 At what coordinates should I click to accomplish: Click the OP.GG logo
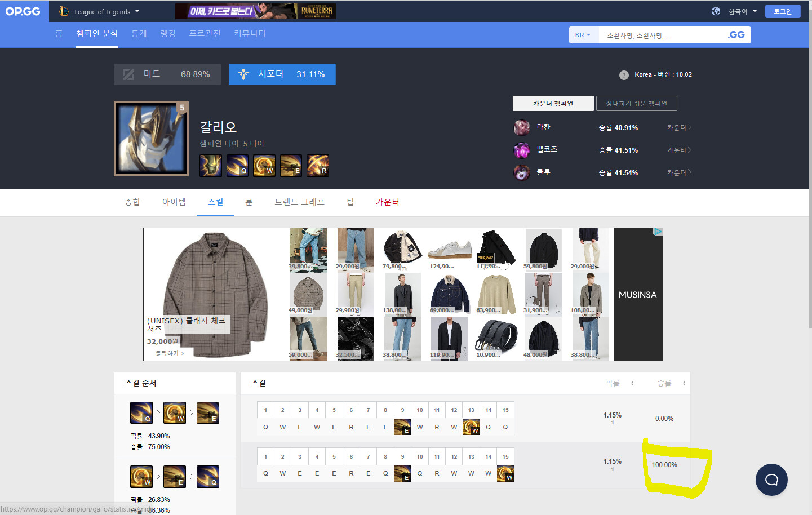click(23, 11)
